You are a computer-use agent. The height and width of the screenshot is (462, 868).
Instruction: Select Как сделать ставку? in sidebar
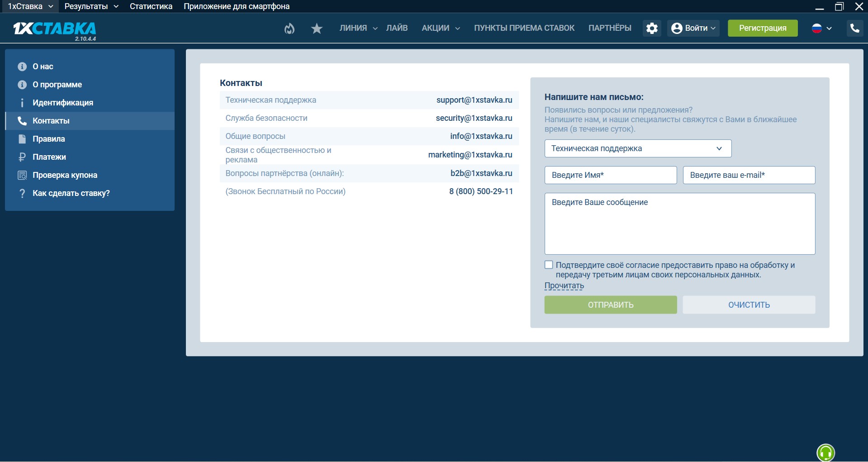[90, 193]
